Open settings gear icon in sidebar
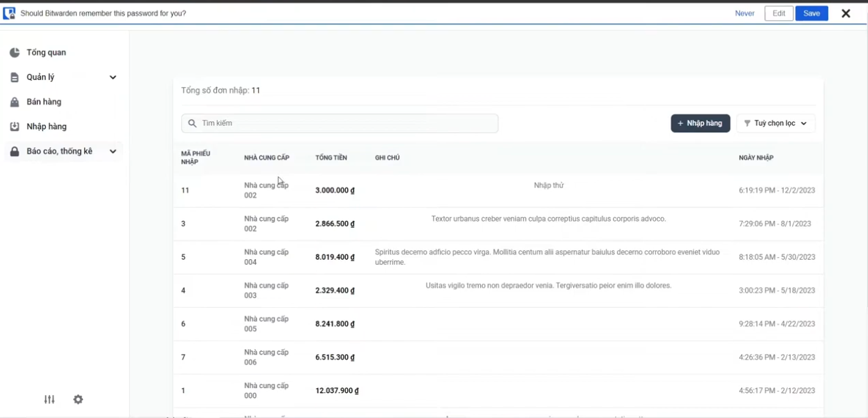868x418 pixels. pos(78,400)
